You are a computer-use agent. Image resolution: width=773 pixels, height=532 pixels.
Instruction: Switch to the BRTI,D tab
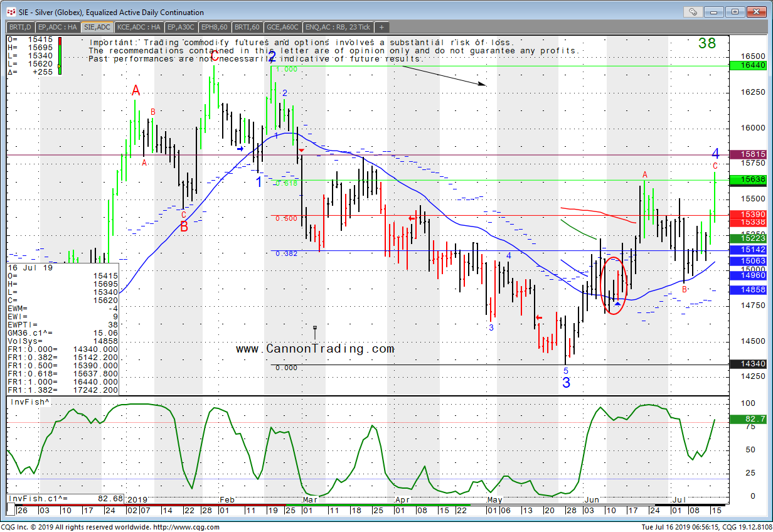[20, 27]
